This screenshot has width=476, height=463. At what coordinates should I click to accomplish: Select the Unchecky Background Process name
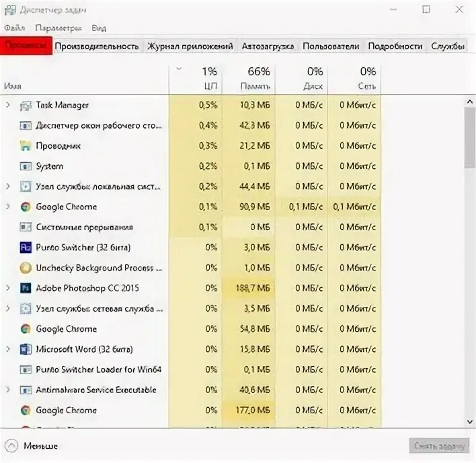coord(99,269)
